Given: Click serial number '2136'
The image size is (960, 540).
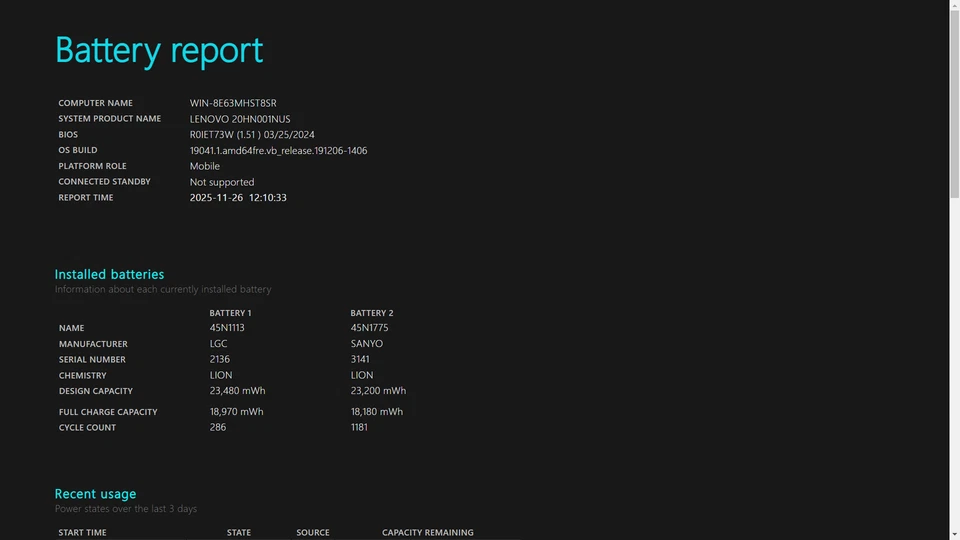Looking at the screenshot, I should [220, 359].
